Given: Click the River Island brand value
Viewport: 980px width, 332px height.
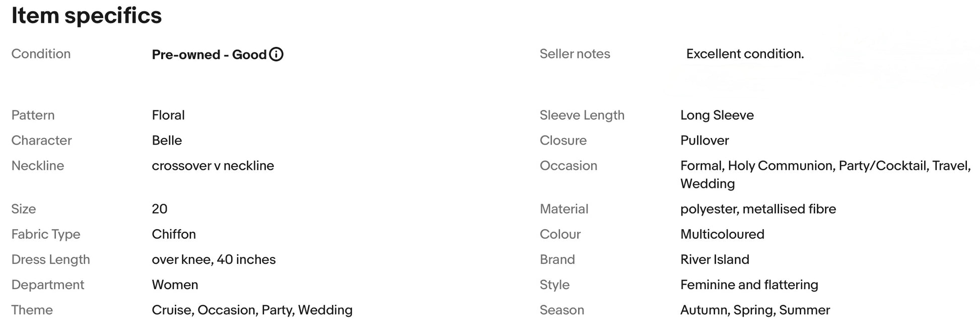Looking at the screenshot, I should click(x=714, y=259).
